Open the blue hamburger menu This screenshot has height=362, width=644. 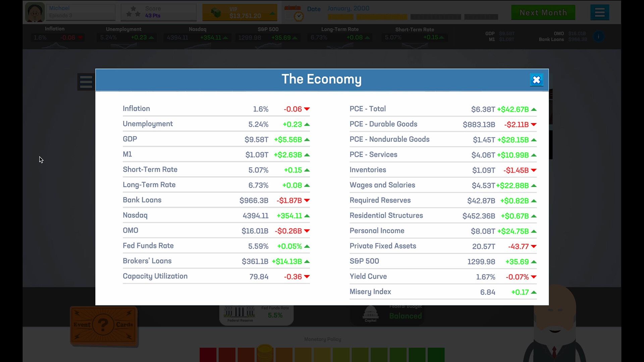[599, 13]
